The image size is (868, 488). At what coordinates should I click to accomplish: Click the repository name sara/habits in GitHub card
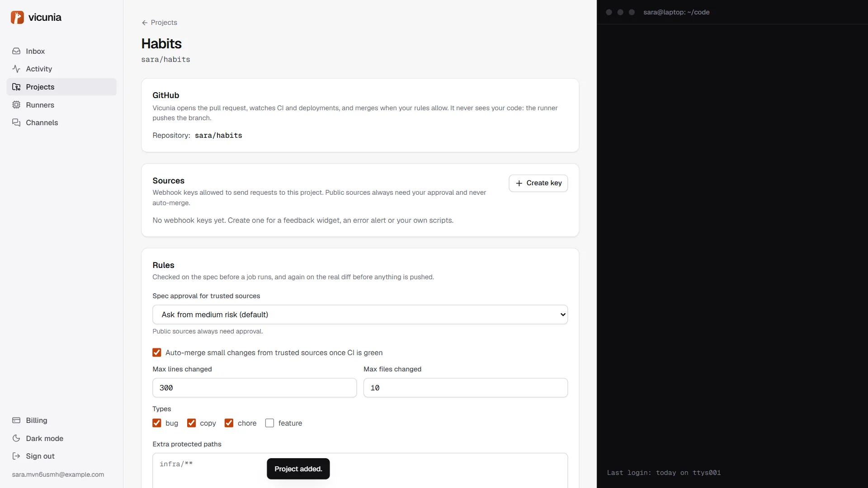click(x=218, y=136)
